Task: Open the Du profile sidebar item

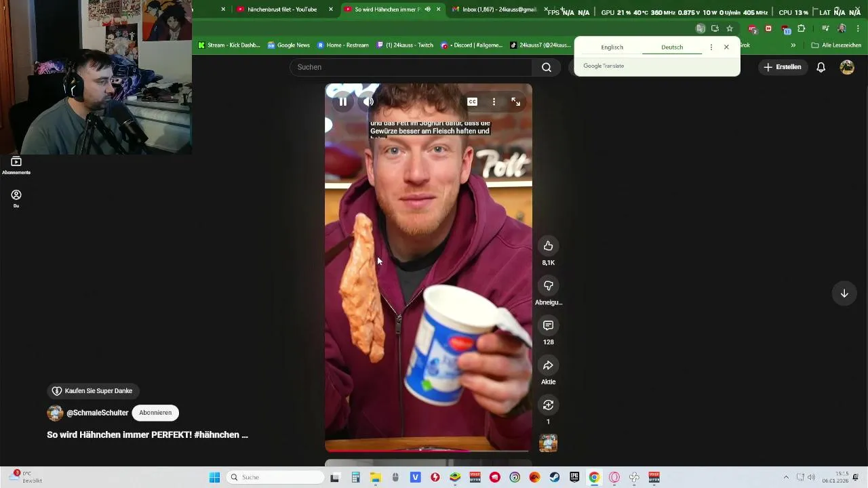Action: point(16,199)
